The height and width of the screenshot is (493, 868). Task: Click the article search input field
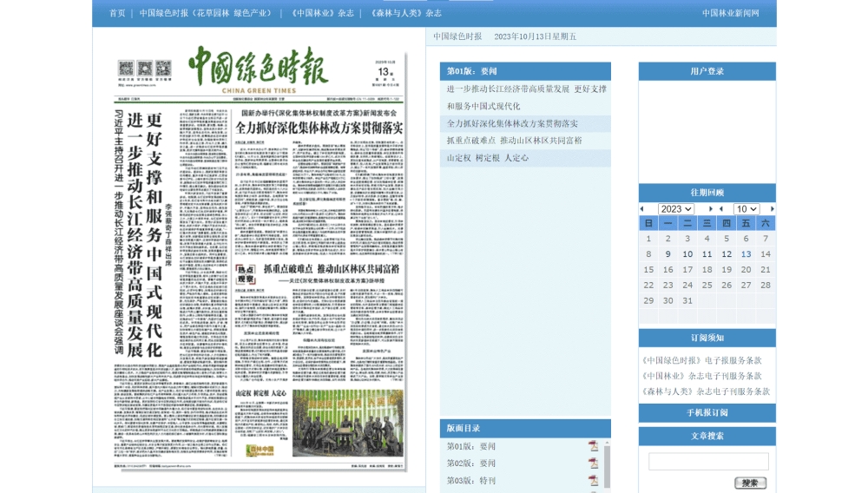point(708,461)
